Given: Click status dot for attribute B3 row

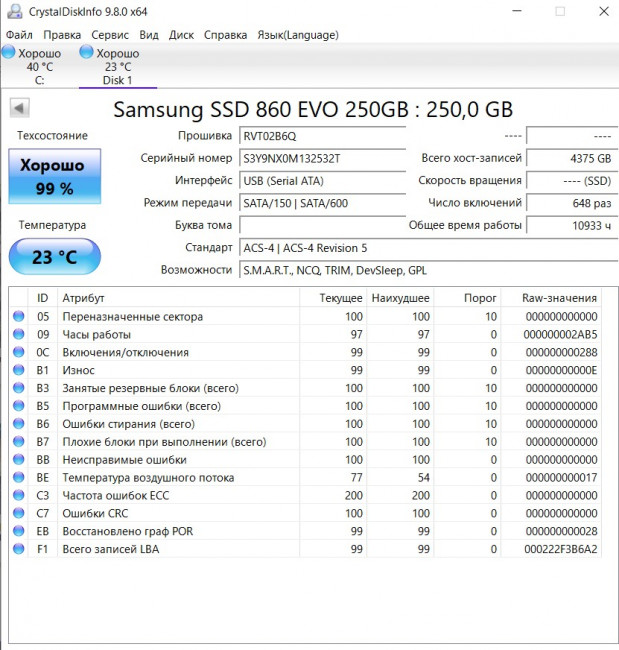Looking at the screenshot, I should click(x=19, y=388).
